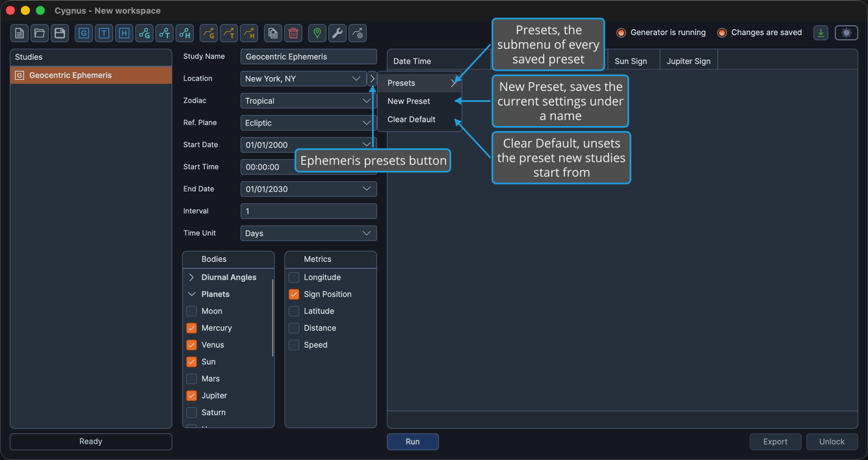Click the chart with gear settings icon
The width and height of the screenshot is (868, 460).
pyautogui.click(x=358, y=33)
